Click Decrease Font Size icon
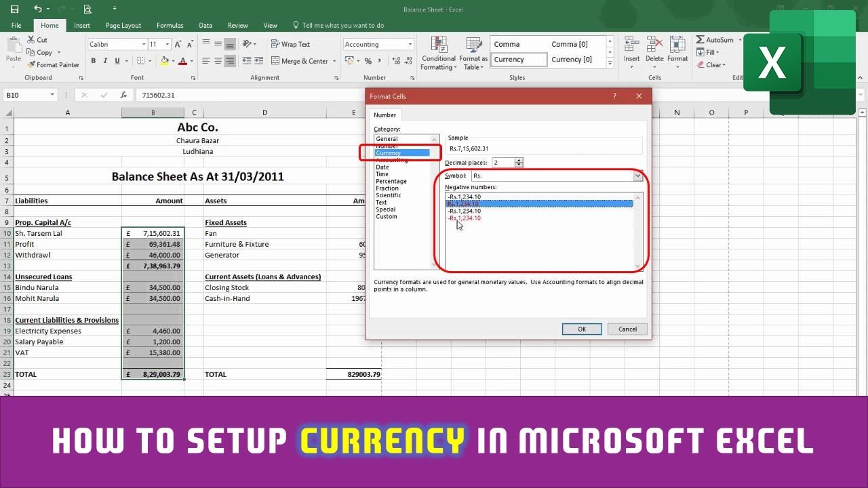 [x=191, y=44]
